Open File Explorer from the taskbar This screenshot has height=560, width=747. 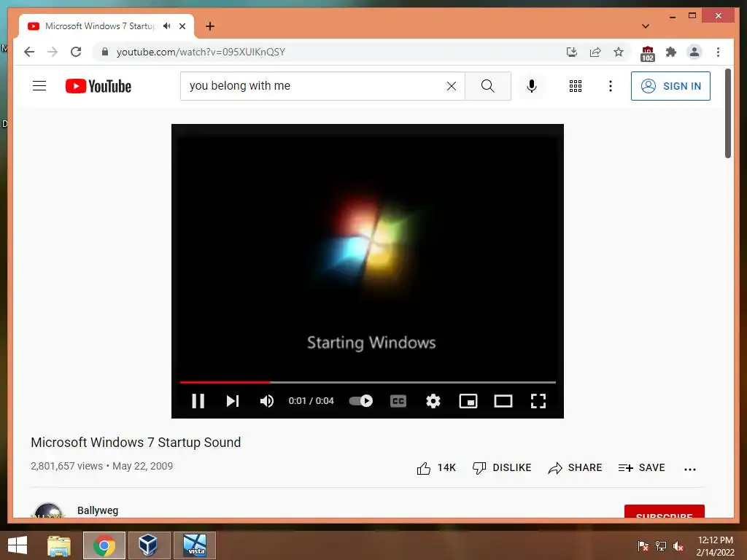59,545
